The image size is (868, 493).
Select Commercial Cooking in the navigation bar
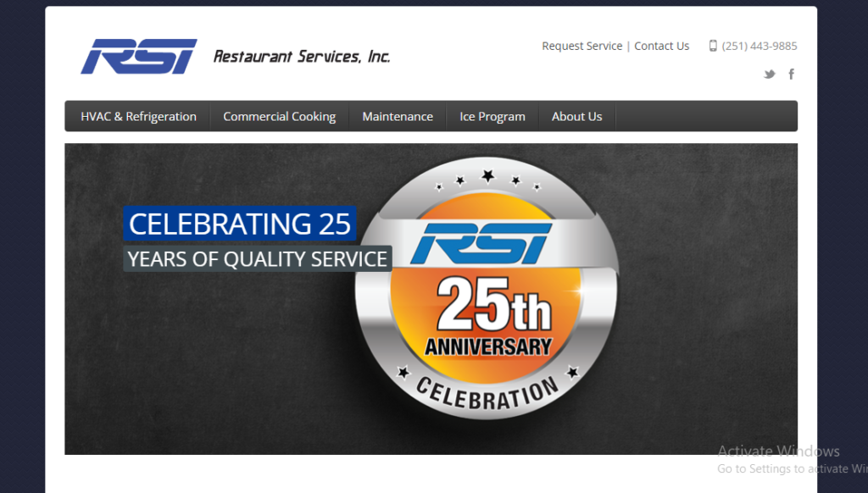tap(279, 117)
